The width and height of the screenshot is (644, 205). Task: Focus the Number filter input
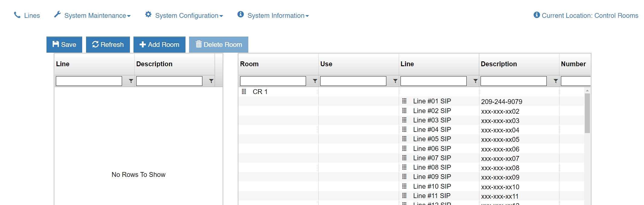575,81
